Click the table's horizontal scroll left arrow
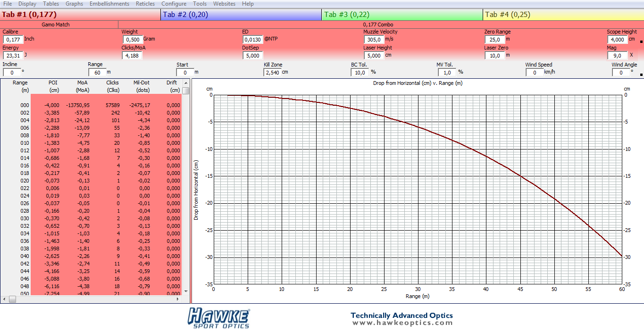Screen dimensions: 644x332 click(4, 299)
